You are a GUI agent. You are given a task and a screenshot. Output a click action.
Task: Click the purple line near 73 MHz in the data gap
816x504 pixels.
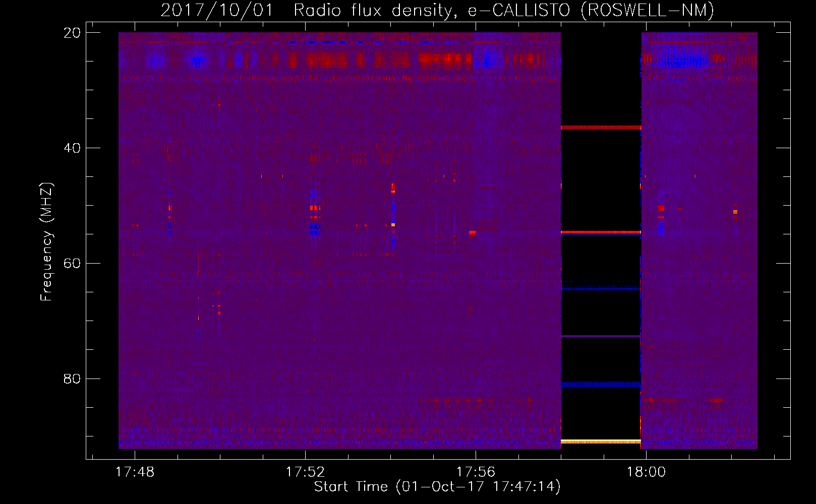pos(601,336)
